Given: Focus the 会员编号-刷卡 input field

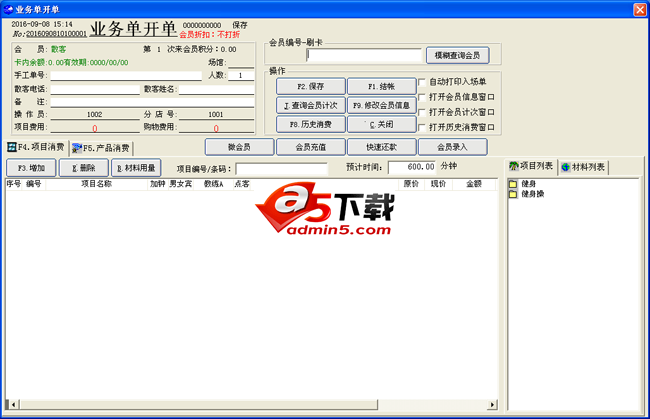Looking at the screenshot, I should (364, 55).
